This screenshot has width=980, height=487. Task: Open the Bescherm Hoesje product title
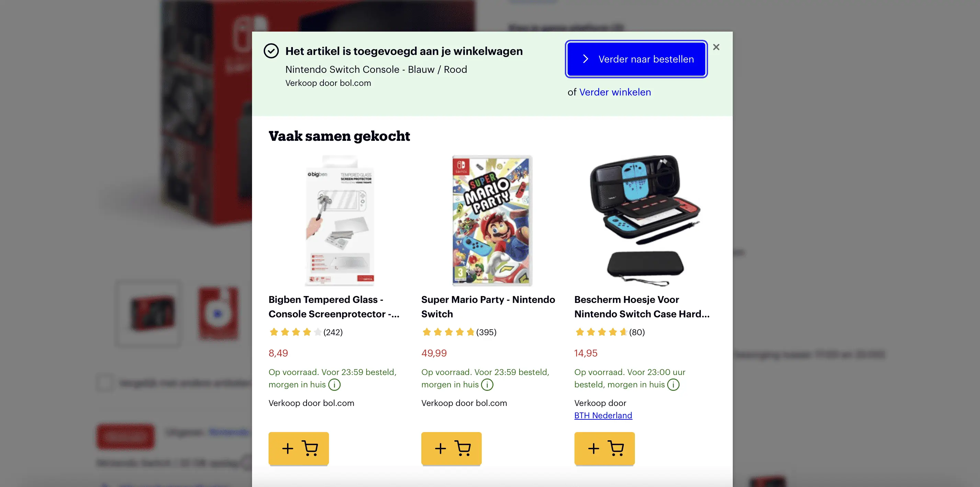pyautogui.click(x=641, y=307)
